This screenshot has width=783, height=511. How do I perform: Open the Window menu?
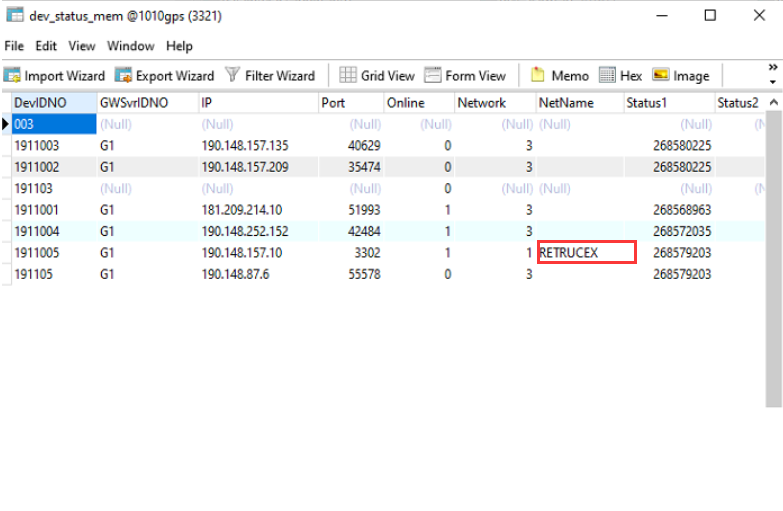click(x=131, y=46)
